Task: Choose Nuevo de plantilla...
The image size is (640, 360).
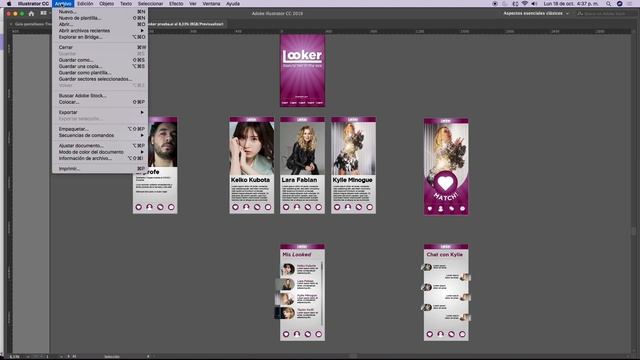Action: click(100, 18)
